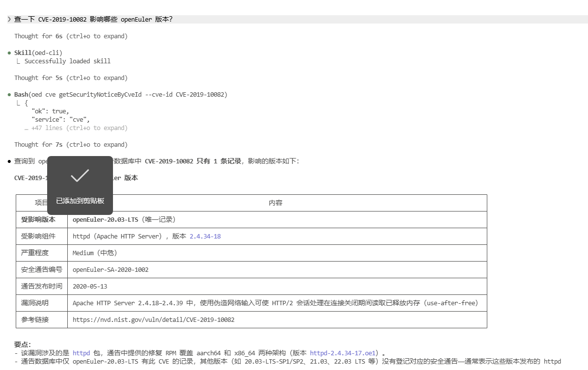Click the '只有 1 条记录' bold text
The height and width of the screenshot is (370, 588).
[219, 161]
